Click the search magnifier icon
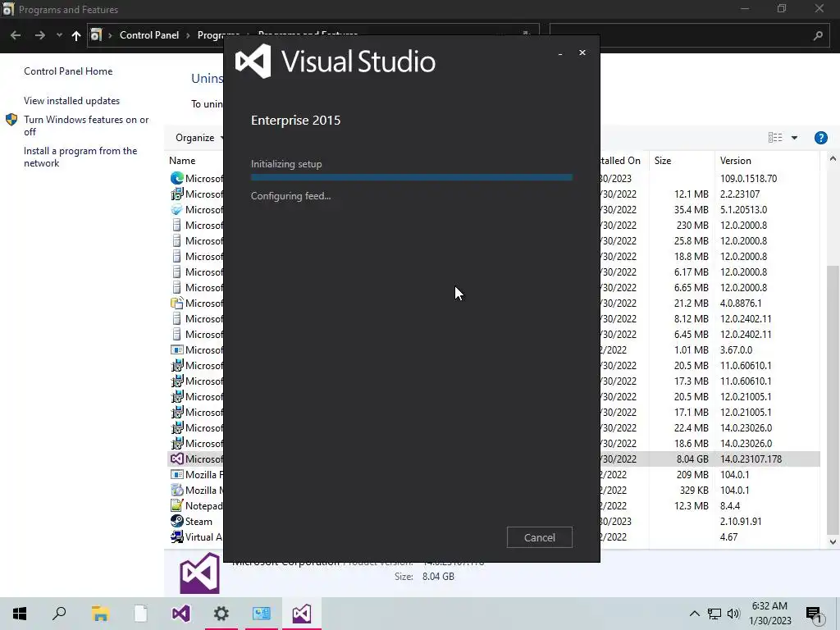This screenshot has width=840, height=630. tap(818, 35)
